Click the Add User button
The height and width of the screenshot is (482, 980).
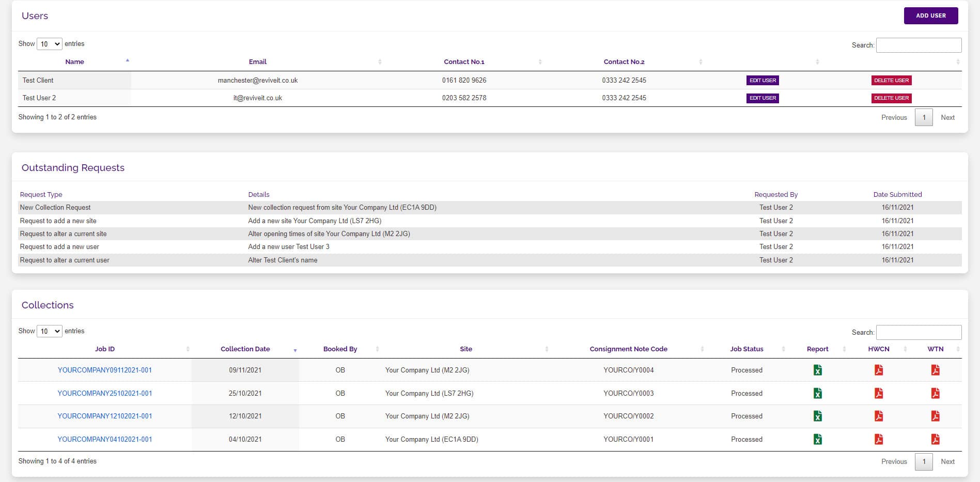click(931, 15)
